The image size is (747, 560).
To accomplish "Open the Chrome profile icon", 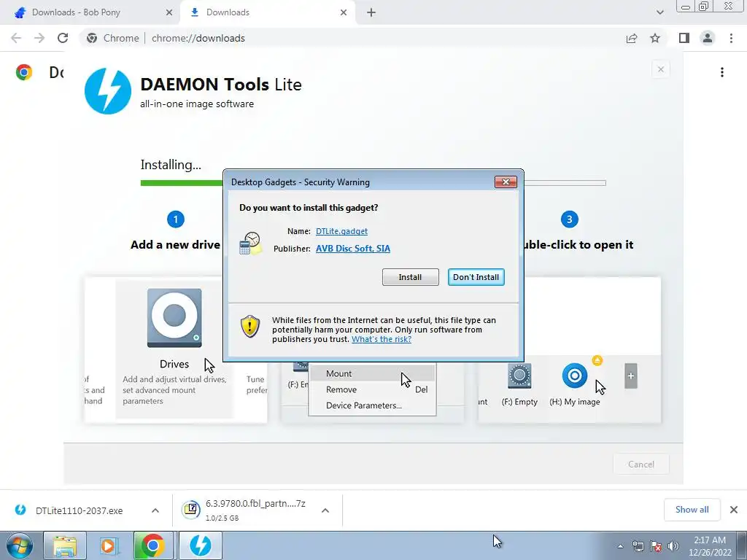I will coord(708,38).
